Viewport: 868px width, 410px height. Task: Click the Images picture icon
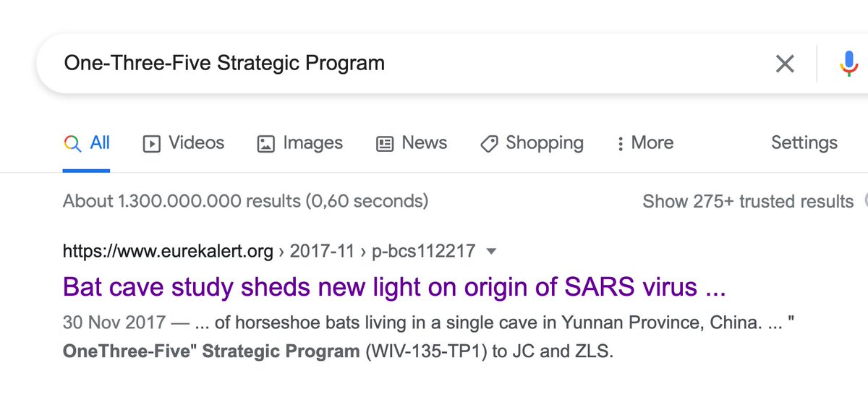[x=266, y=144]
